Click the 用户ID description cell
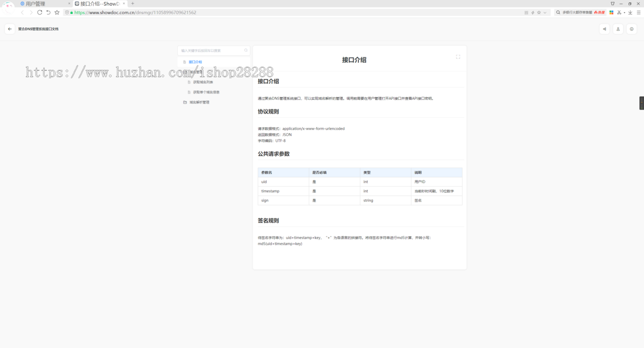The height and width of the screenshot is (348, 644). pos(437,182)
